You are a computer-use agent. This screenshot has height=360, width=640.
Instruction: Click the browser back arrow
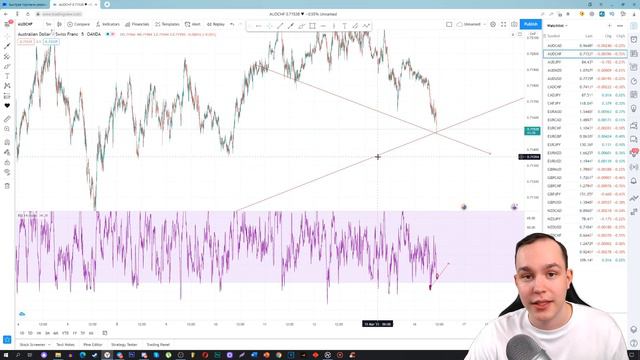click(6, 14)
